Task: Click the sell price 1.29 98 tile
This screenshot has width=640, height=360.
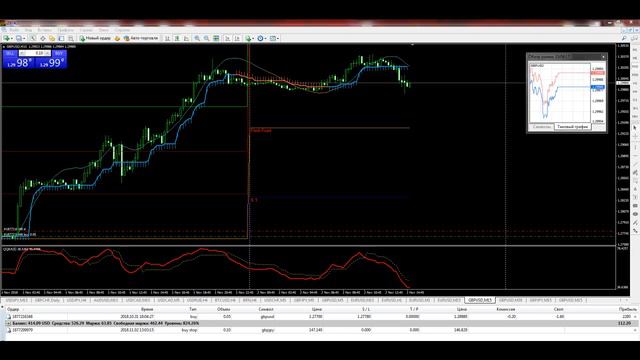Action: 18,63
